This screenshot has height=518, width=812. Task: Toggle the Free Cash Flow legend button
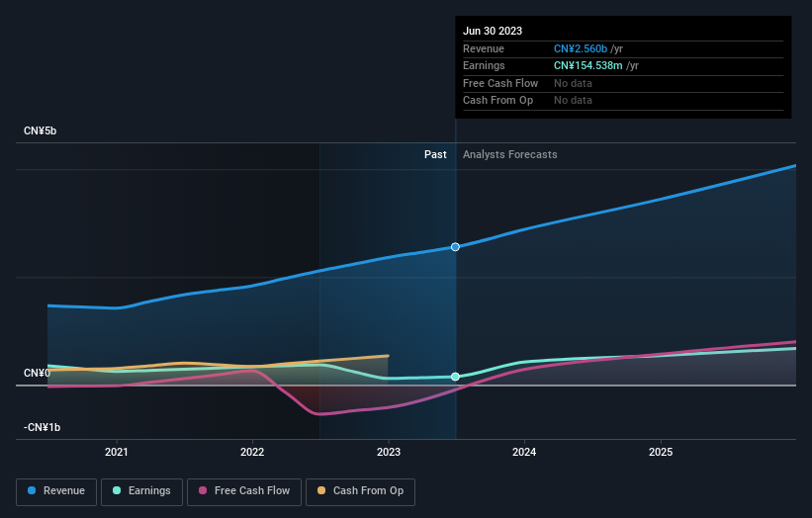tap(244, 491)
